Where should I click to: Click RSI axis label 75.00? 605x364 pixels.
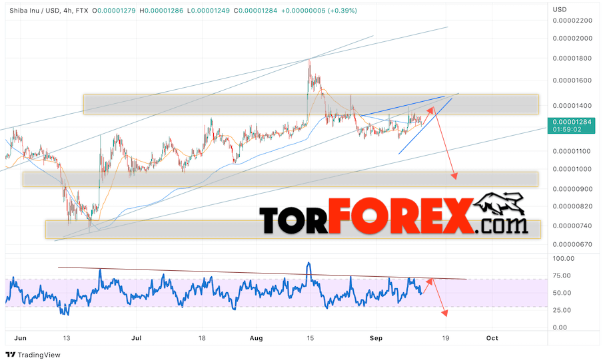pyautogui.click(x=562, y=275)
